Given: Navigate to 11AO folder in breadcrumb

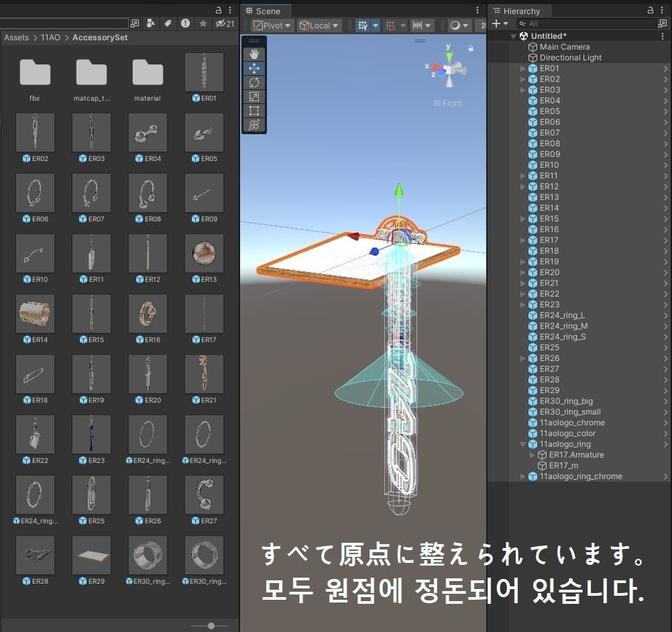Looking at the screenshot, I should coord(50,38).
